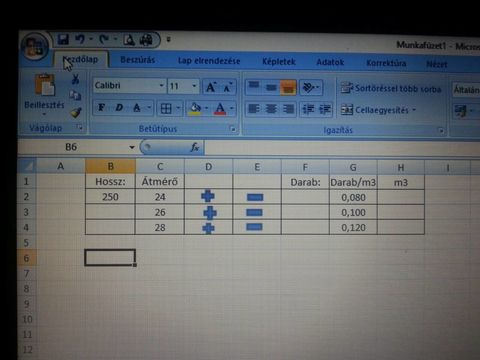Open the Beillesztés paste options arrow

click(44, 114)
